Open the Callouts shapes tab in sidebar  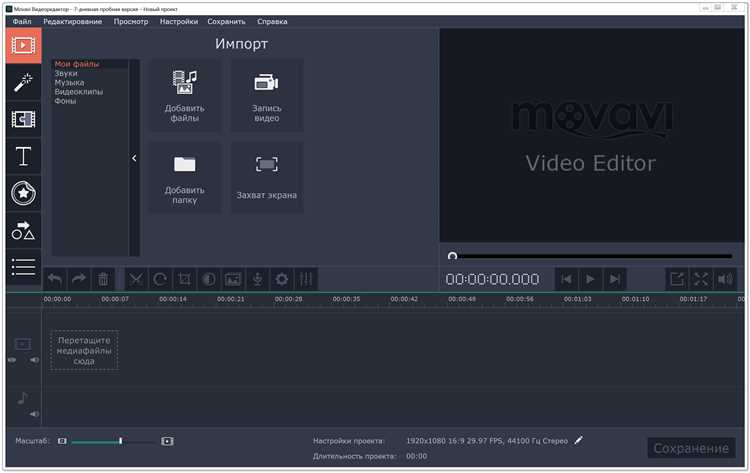click(22, 231)
